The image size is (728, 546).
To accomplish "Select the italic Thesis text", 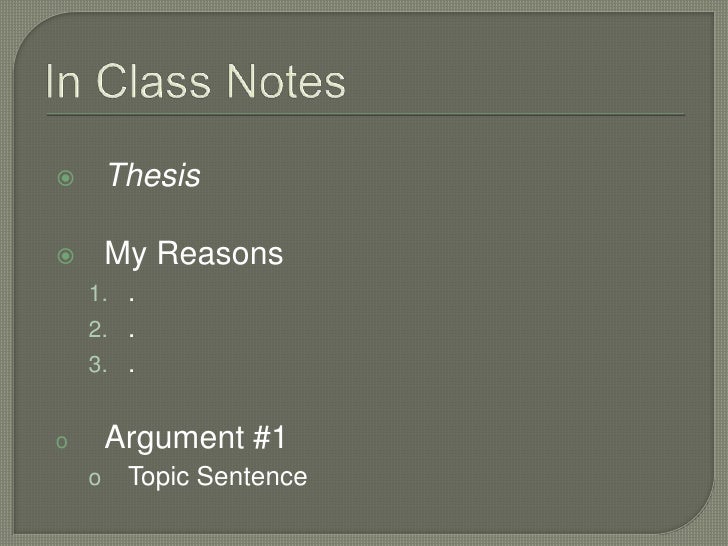I will click(x=153, y=177).
